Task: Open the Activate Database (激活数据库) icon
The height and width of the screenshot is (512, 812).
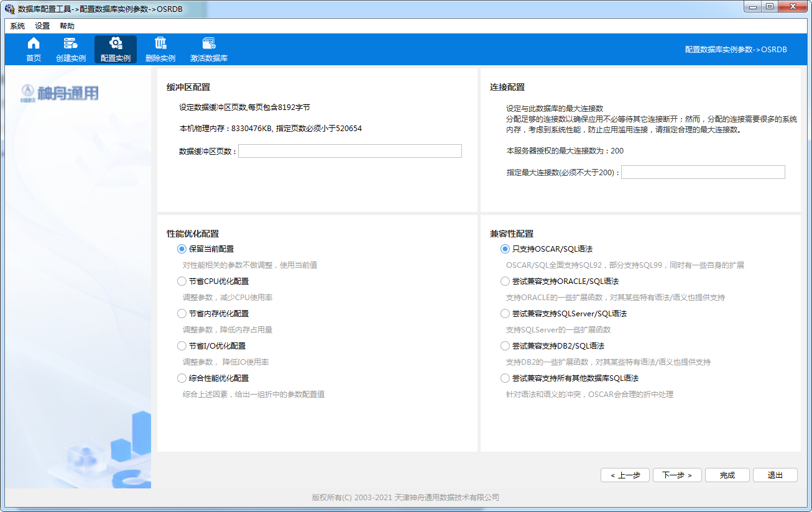Action: click(209, 43)
